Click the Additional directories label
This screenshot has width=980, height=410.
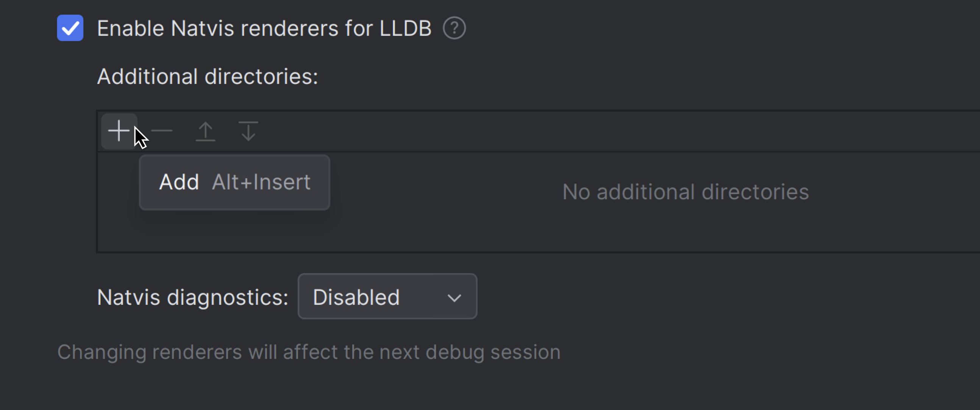[208, 76]
